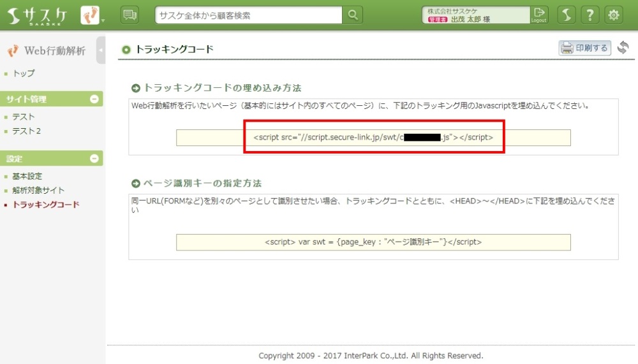Go to トップ in sidebar
The image size is (638, 364).
(24, 73)
